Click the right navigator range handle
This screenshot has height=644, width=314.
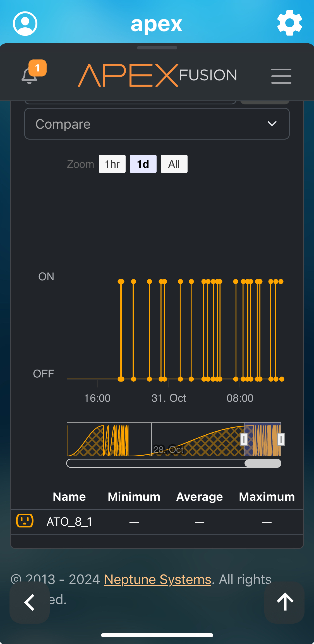pyautogui.click(x=281, y=440)
